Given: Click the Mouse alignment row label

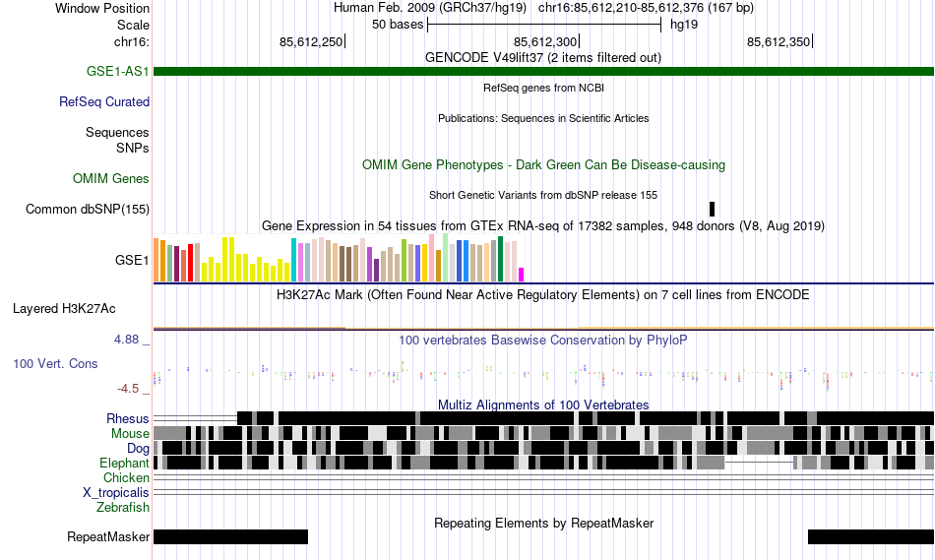Looking at the screenshot, I should click(130, 434).
